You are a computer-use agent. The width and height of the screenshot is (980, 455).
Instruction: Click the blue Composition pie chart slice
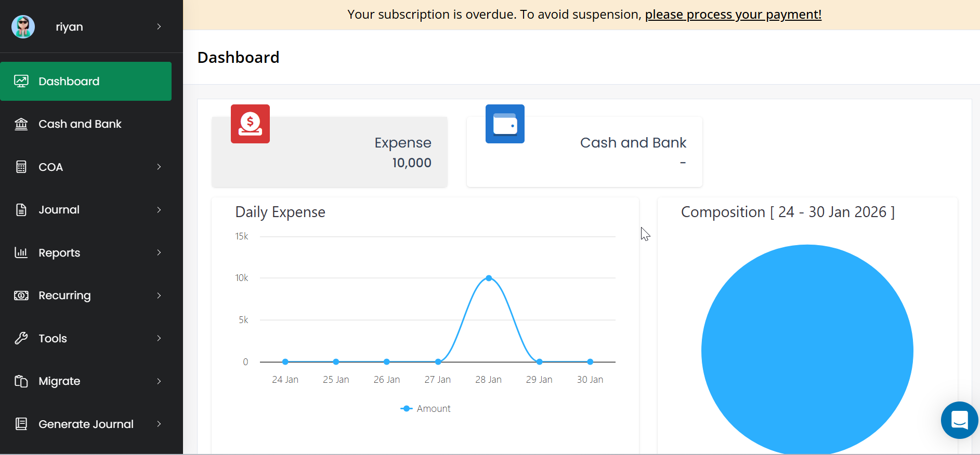point(807,350)
